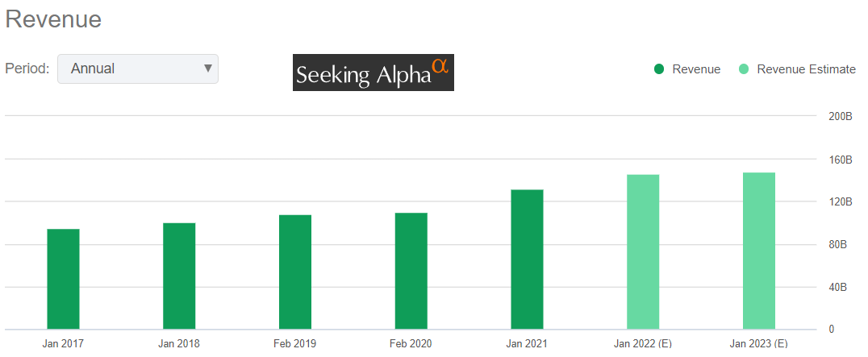The height and width of the screenshot is (357, 868).
Task: Select the Feb 2020 revenue bar
Action: point(411,271)
